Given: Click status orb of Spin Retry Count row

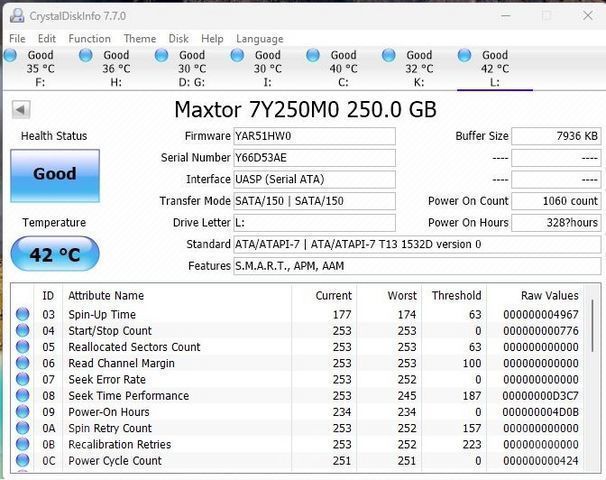Looking at the screenshot, I should point(22,428).
